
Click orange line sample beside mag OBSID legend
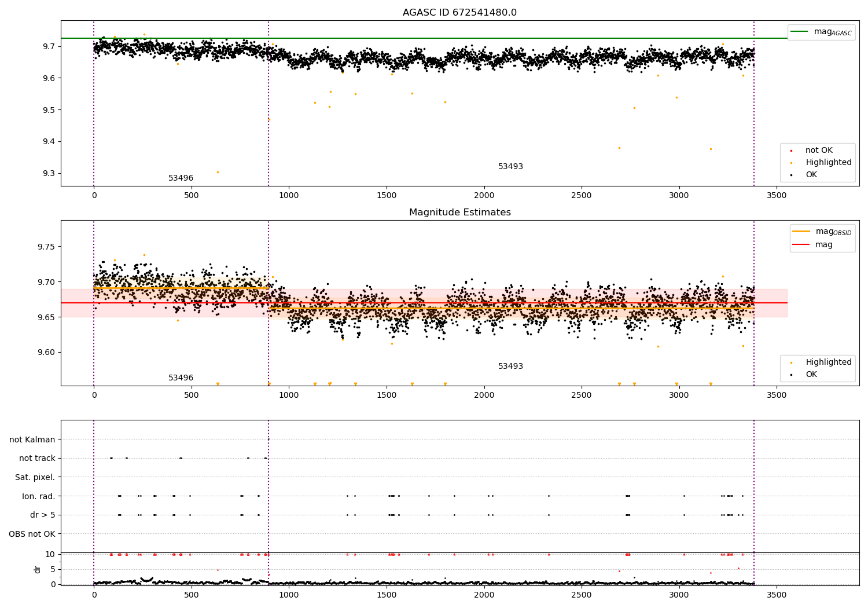click(801, 232)
